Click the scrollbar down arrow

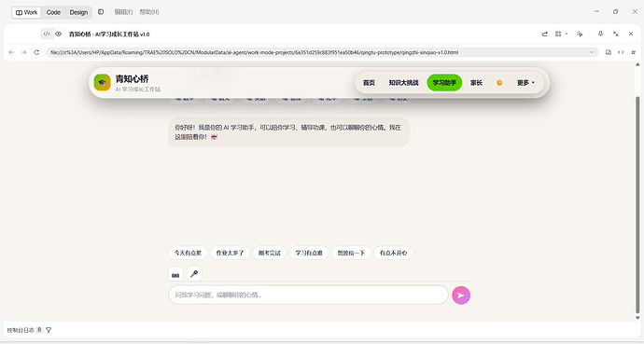[637, 318]
